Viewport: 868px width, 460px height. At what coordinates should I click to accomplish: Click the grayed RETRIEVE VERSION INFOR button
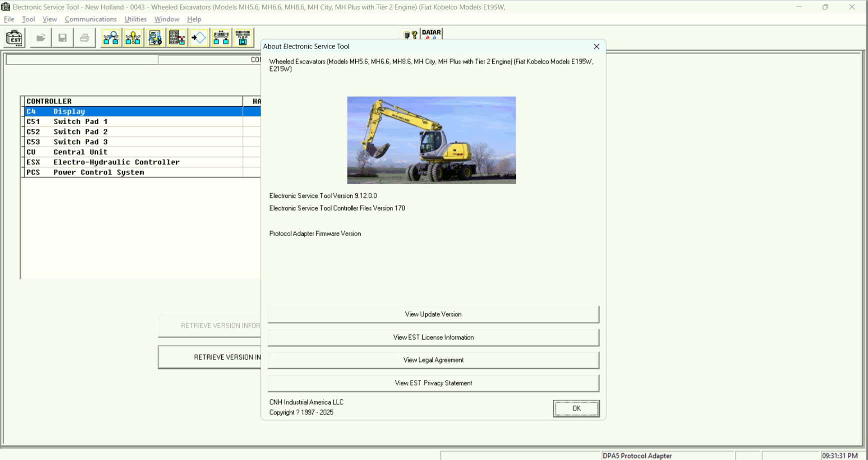[x=210, y=325]
